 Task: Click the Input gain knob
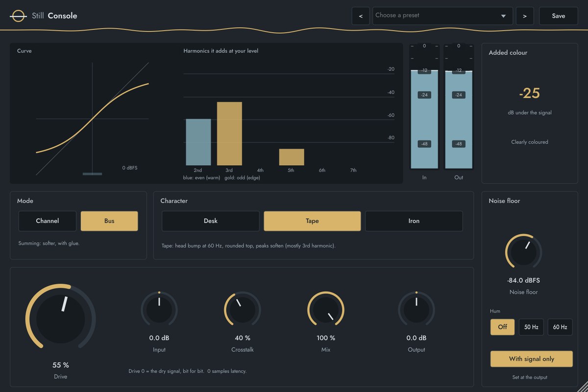159,310
